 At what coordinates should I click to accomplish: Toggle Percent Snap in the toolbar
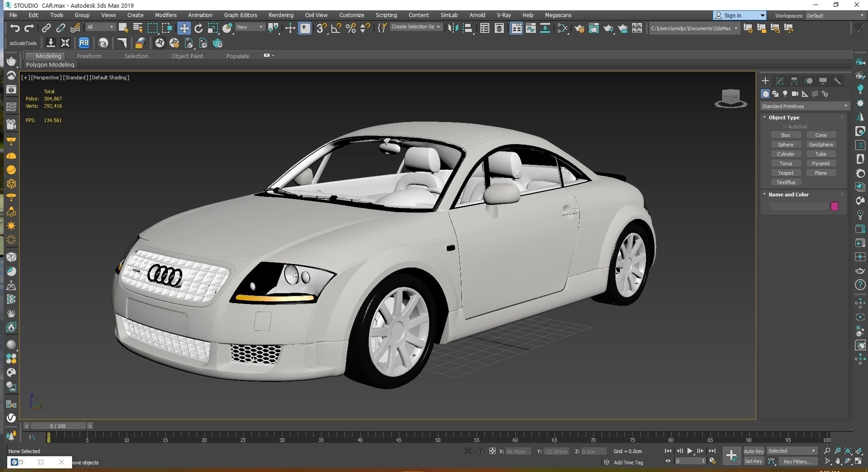tap(351, 28)
